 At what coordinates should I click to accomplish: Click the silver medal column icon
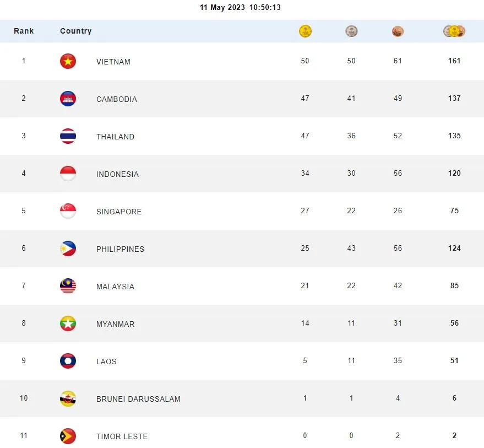coord(351,31)
